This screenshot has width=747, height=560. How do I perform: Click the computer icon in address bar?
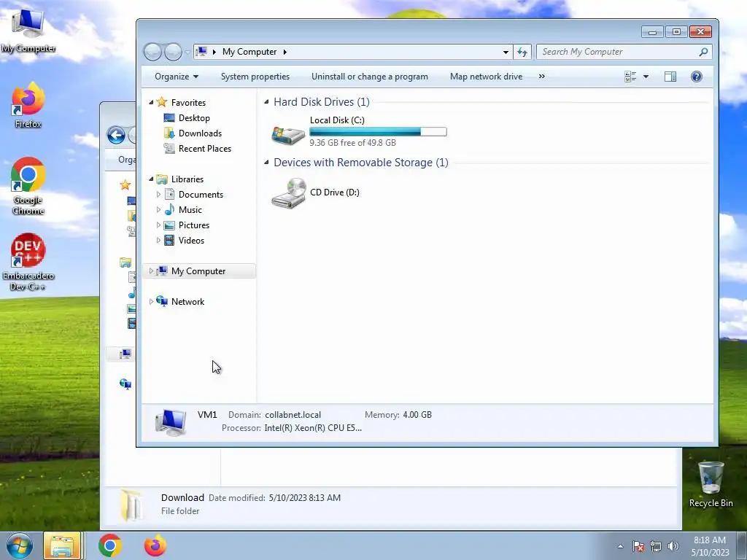pyautogui.click(x=202, y=52)
